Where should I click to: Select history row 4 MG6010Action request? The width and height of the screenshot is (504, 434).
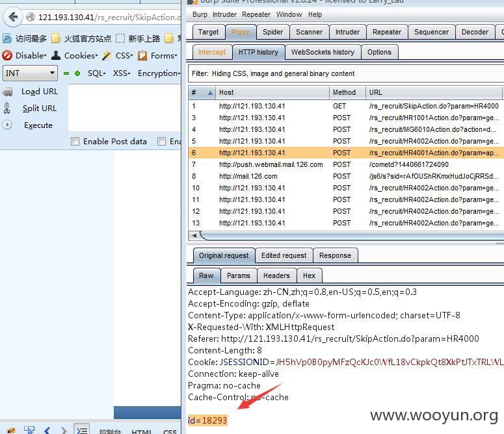click(346, 129)
